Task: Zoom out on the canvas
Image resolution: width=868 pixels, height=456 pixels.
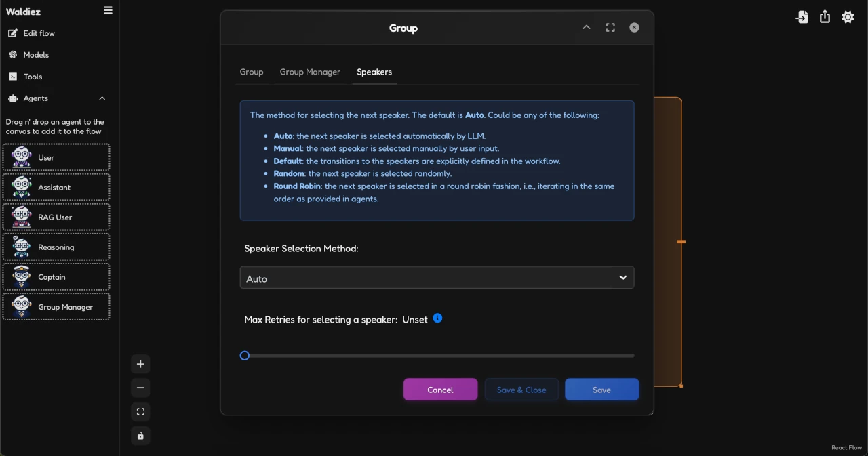Action: pyautogui.click(x=140, y=388)
